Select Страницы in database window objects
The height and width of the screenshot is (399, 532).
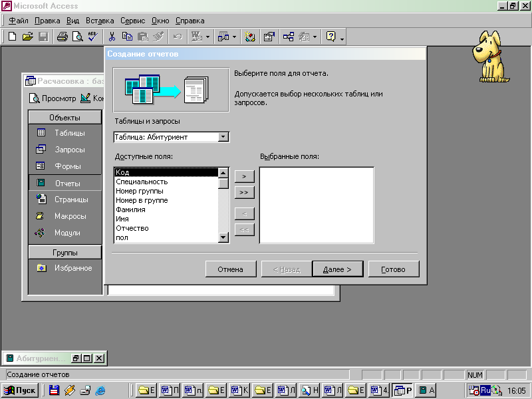65,199
